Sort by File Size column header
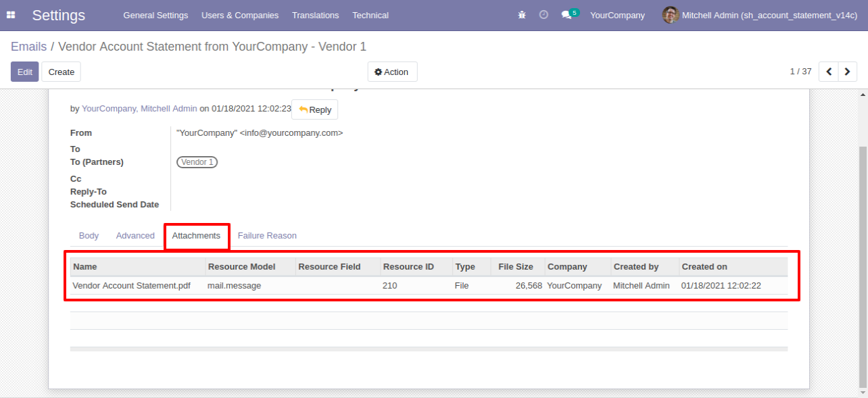Screen dimensions: 868x398 [518, 267]
